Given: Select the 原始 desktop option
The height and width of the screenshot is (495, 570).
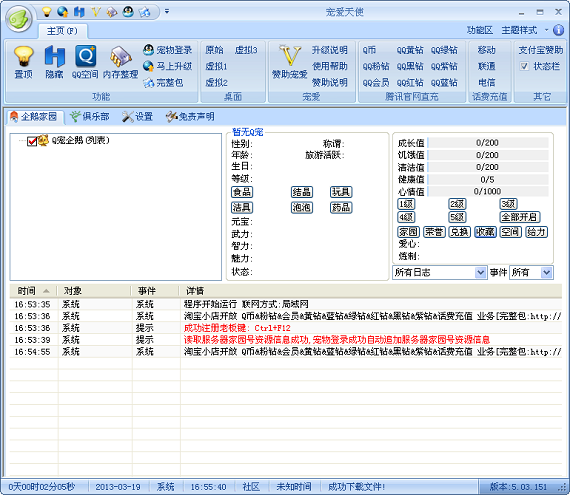Looking at the screenshot, I should 214,50.
